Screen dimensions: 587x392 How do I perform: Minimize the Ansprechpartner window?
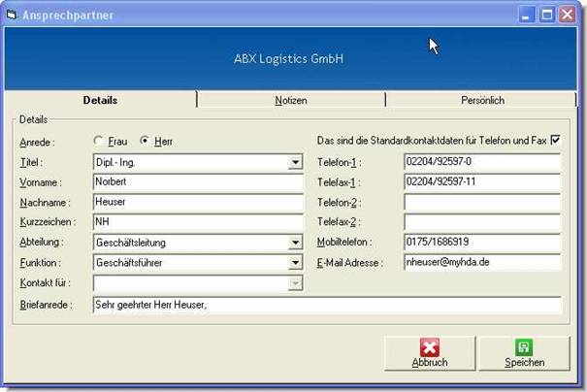pyautogui.click(x=527, y=15)
